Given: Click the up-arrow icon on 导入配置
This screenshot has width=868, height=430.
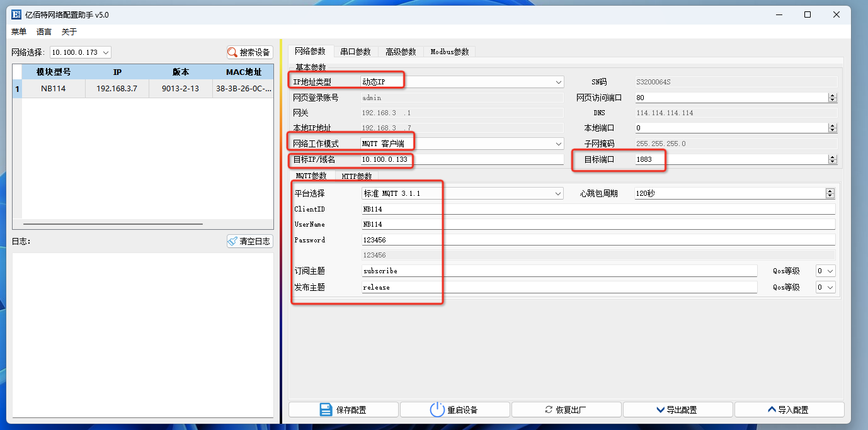Looking at the screenshot, I should 771,409.
